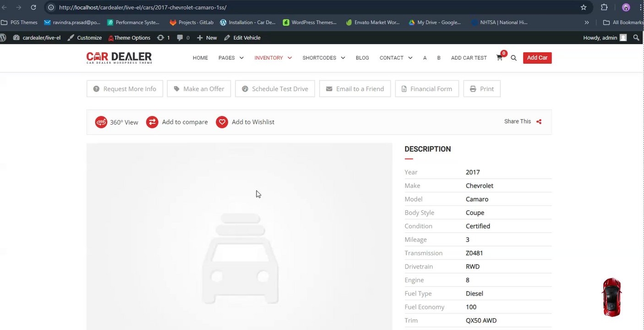Open Howdy, admin account menu
The width and height of the screenshot is (644, 330).
click(x=605, y=38)
